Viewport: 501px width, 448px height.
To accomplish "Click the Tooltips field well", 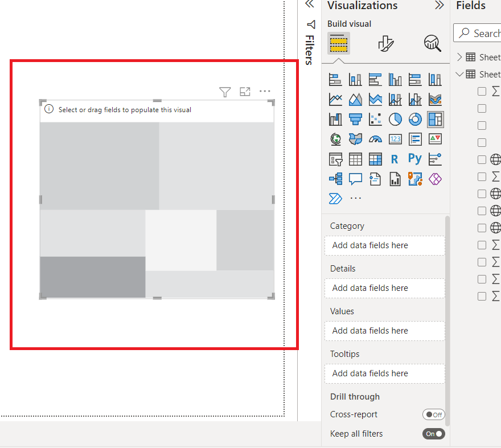I will click(x=385, y=373).
